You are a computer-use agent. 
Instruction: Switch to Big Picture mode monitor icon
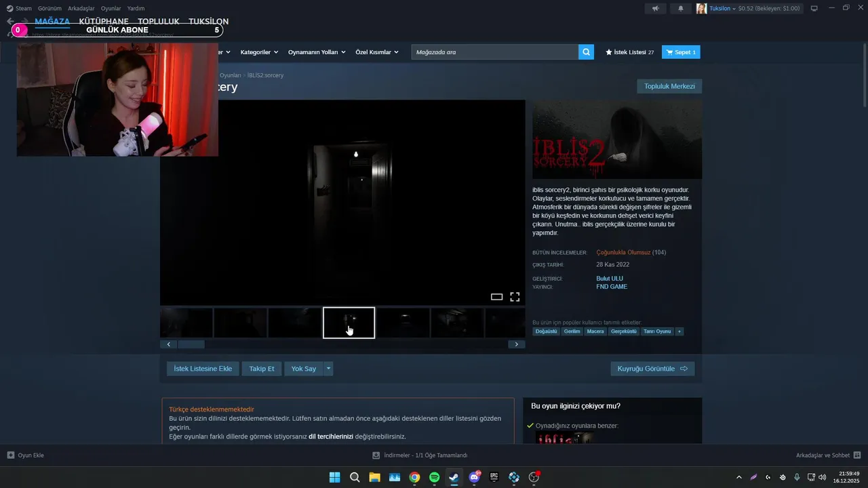coord(814,8)
